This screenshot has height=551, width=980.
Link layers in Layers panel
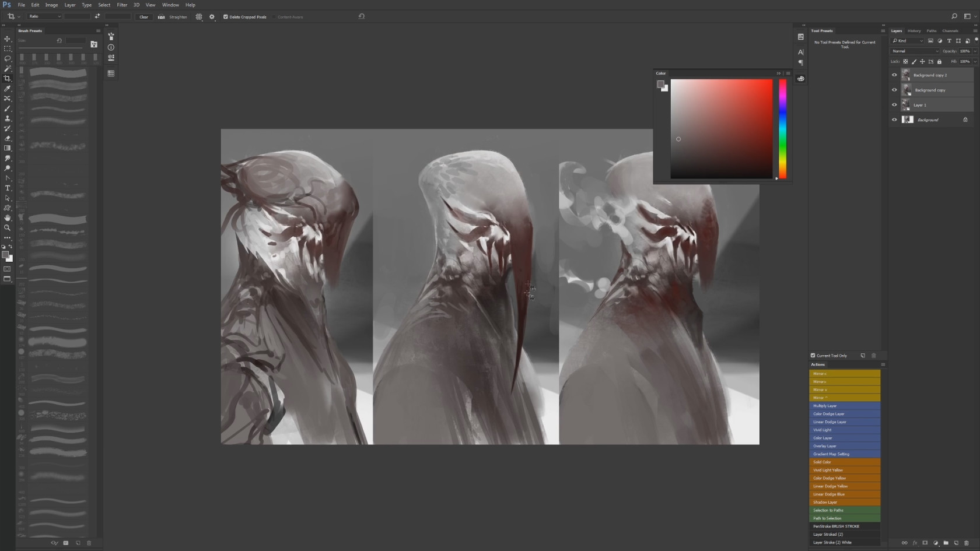[905, 543]
